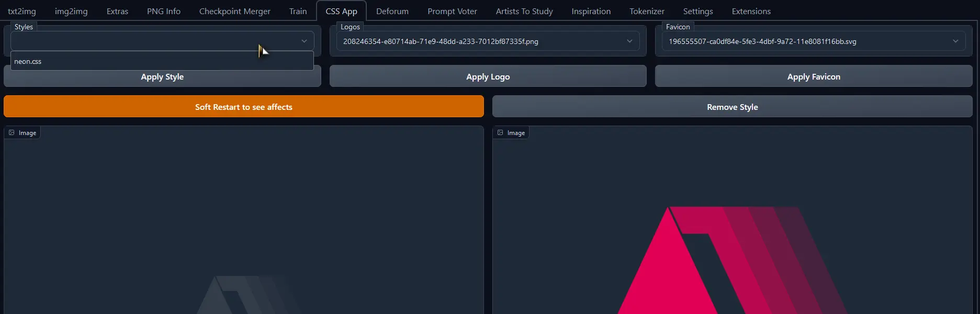Open the Extensions tab
This screenshot has width=980, height=314.
tap(751, 11)
